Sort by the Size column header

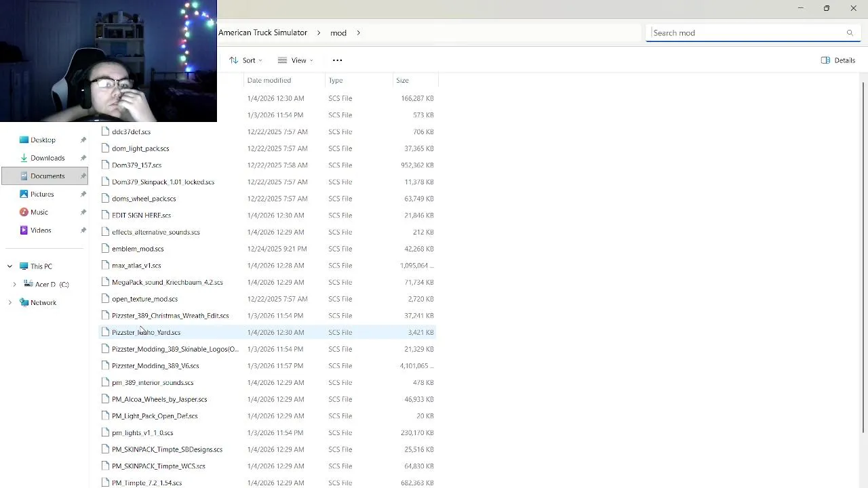[x=403, y=80]
